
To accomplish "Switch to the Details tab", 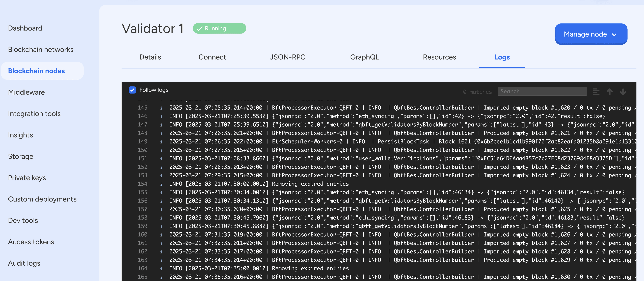I will click(x=150, y=57).
